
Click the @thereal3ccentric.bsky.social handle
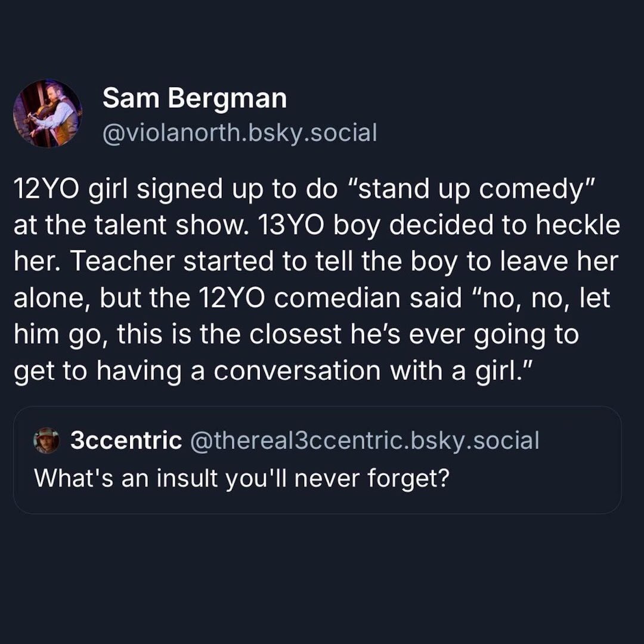[x=364, y=441]
